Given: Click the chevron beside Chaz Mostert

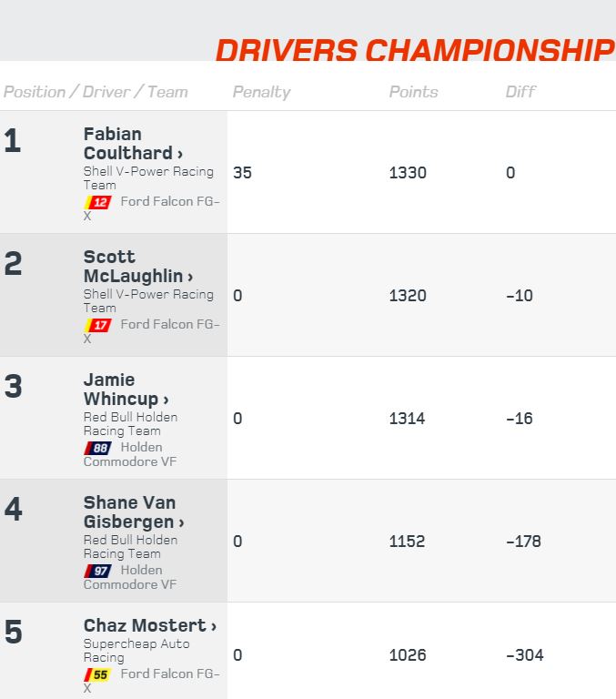Looking at the screenshot, I should coord(214,627).
